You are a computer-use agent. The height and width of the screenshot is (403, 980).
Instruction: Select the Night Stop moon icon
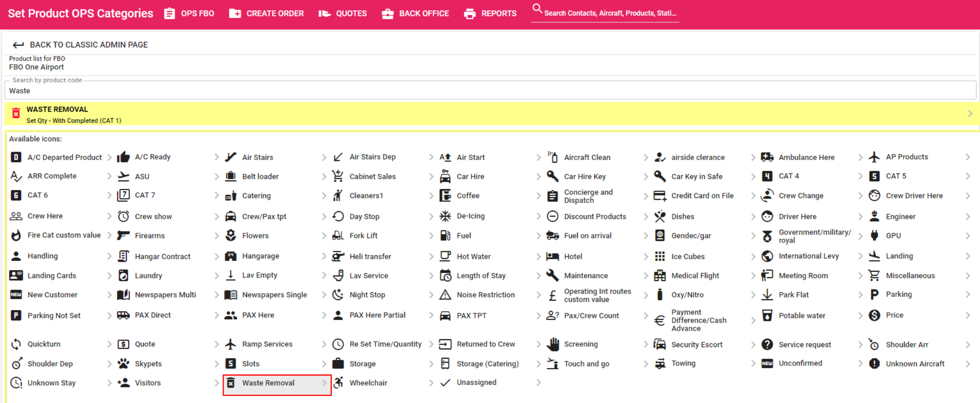click(x=338, y=294)
